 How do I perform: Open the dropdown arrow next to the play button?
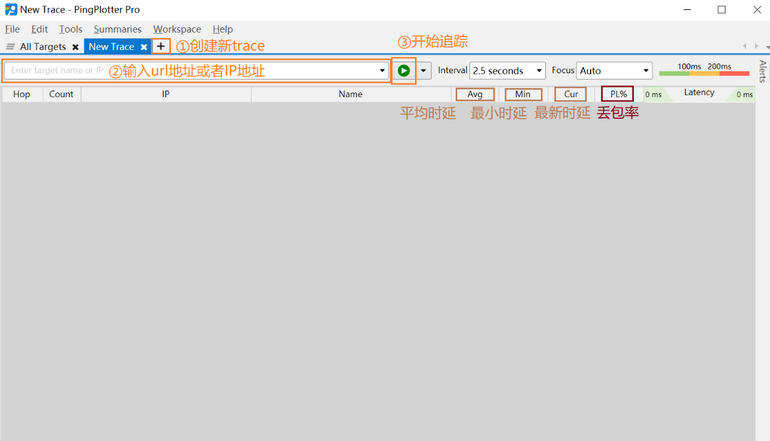coord(423,71)
